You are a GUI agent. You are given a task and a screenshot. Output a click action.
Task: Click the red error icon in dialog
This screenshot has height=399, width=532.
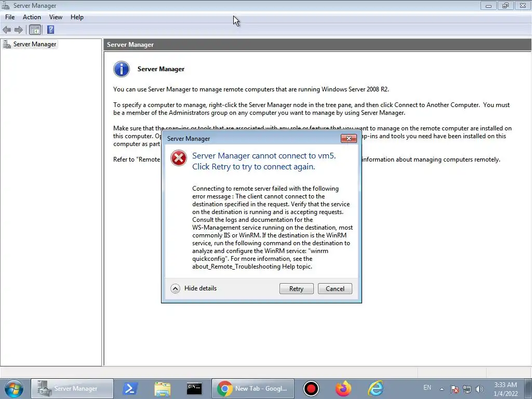click(x=179, y=158)
